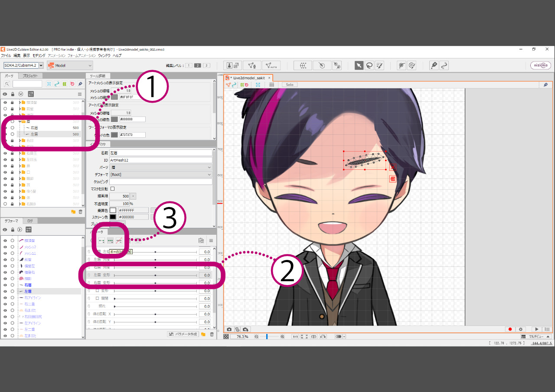Play the parameter animation
This screenshot has height=392, width=555.
(537, 329)
